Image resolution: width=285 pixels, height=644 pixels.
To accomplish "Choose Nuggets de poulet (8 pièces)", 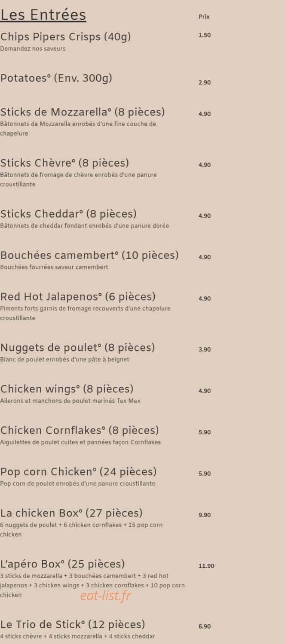I will click(x=77, y=347).
